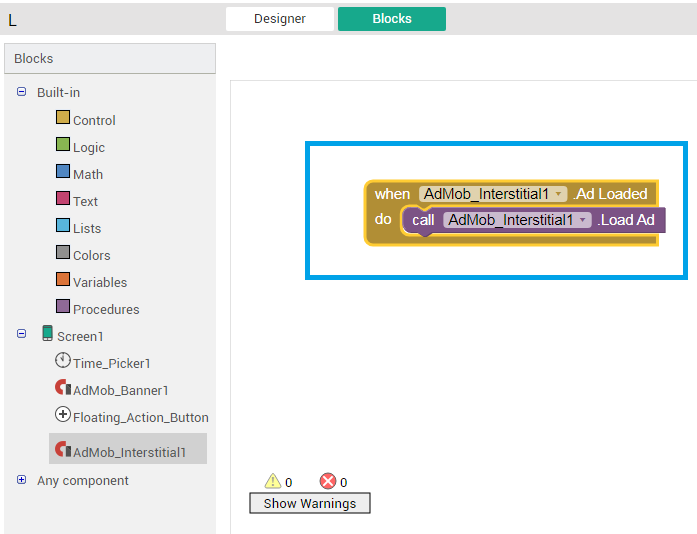697x534 pixels.
Task: Open the Colors blocks drawer
Action: 92,256
